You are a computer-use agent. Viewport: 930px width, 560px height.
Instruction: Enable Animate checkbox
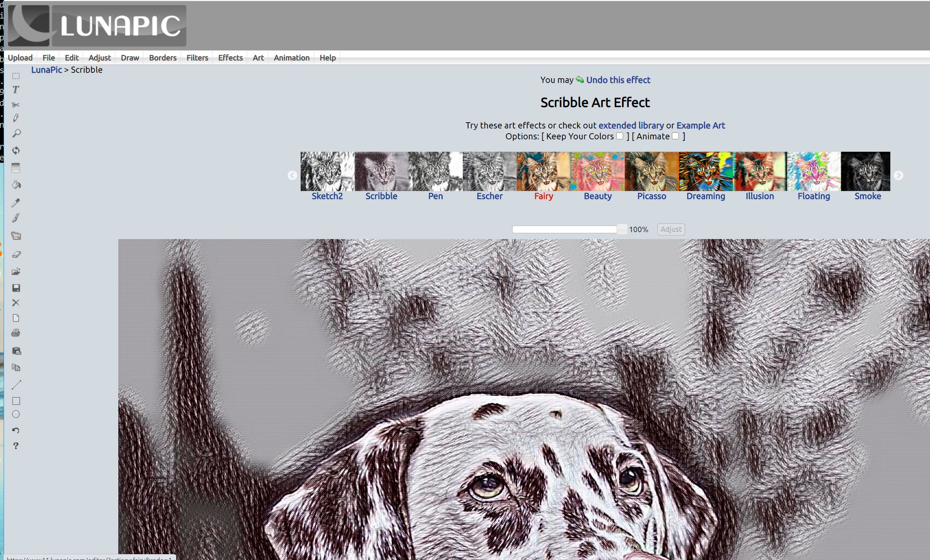pos(676,136)
